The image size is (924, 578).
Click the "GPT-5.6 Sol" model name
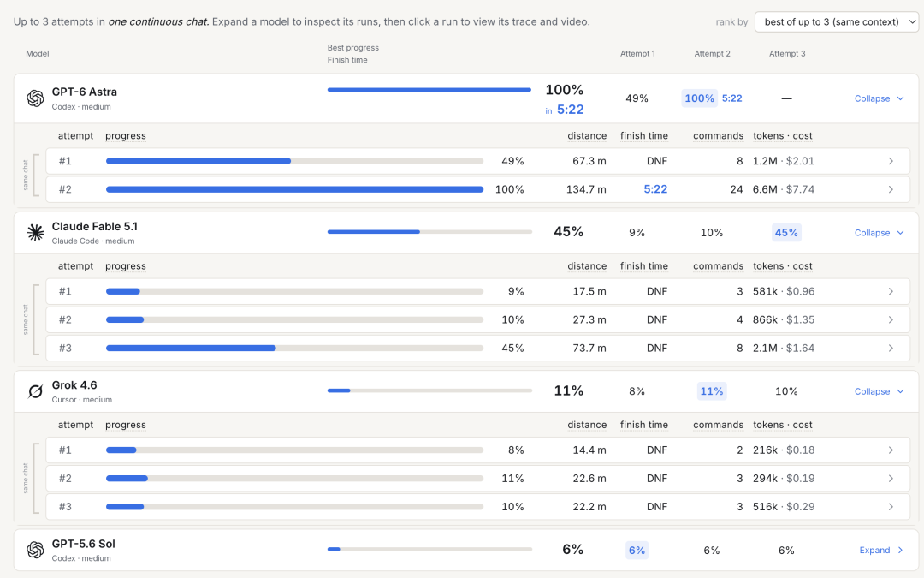pos(84,544)
